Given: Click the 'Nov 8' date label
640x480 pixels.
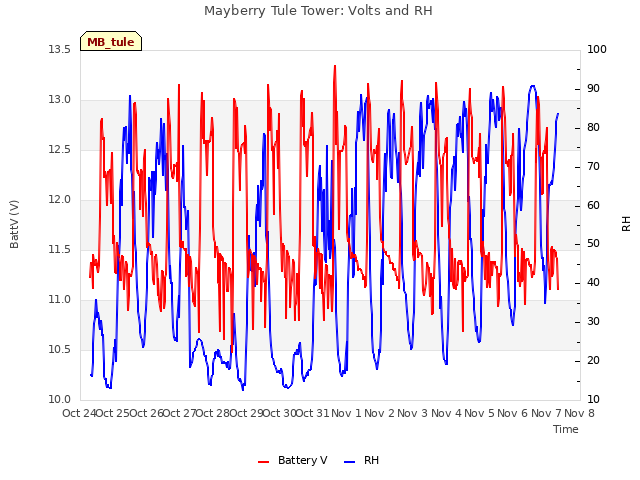Looking at the screenshot, I should tap(579, 413).
